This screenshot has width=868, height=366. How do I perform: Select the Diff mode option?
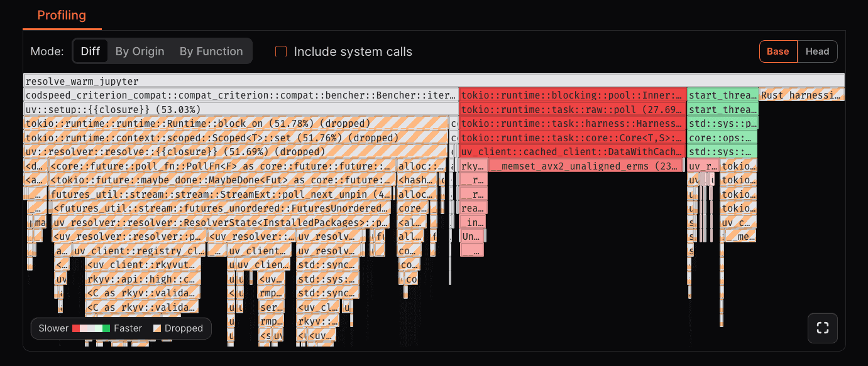coord(91,51)
